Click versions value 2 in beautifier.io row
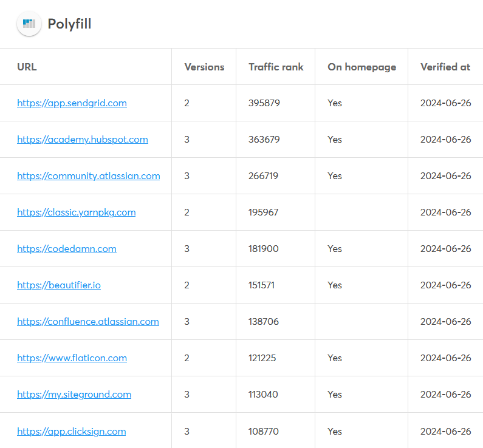The width and height of the screenshot is (483, 448). pos(187,285)
